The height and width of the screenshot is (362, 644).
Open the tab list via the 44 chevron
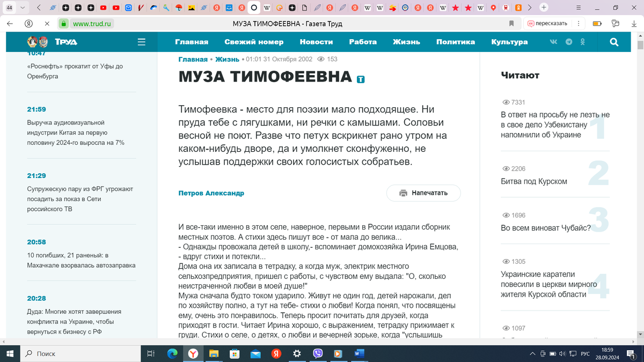(x=21, y=8)
